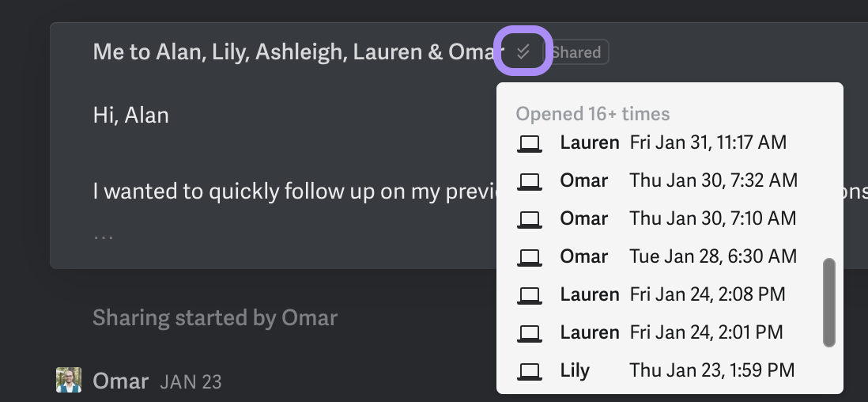
Task: Click the "Opened 16+ times" header
Action: 593,114
